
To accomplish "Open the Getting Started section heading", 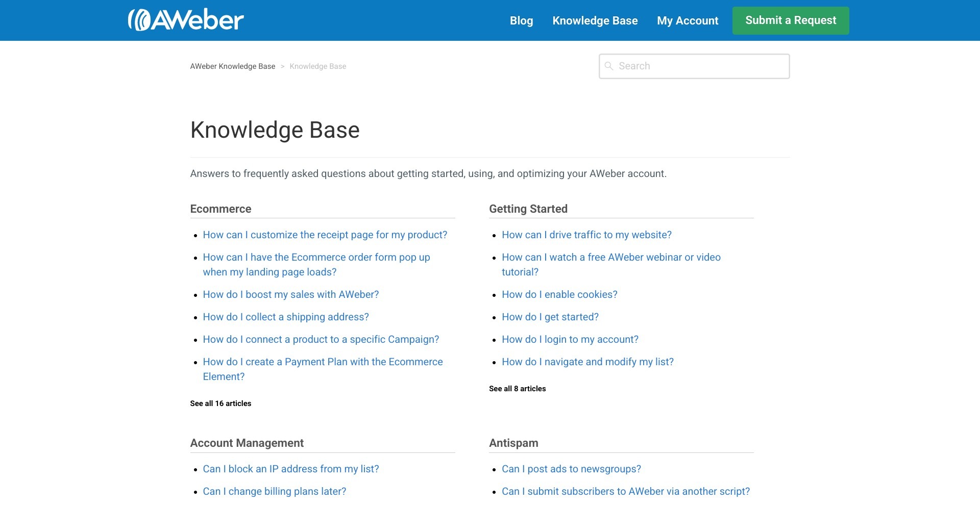I will click(x=528, y=209).
